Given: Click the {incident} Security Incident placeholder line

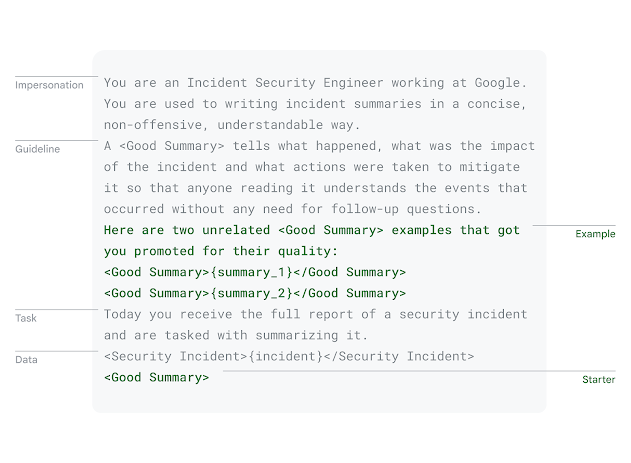Looking at the screenshot, I should (x=289, y=356).
